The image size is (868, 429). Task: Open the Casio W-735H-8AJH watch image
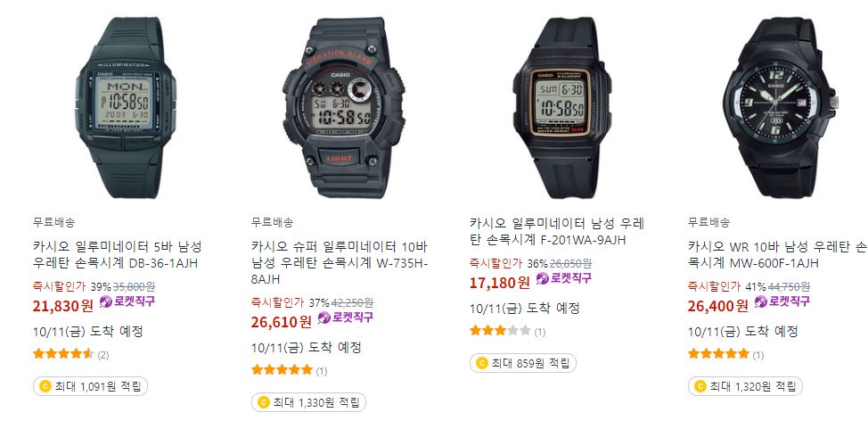[344, 108]
